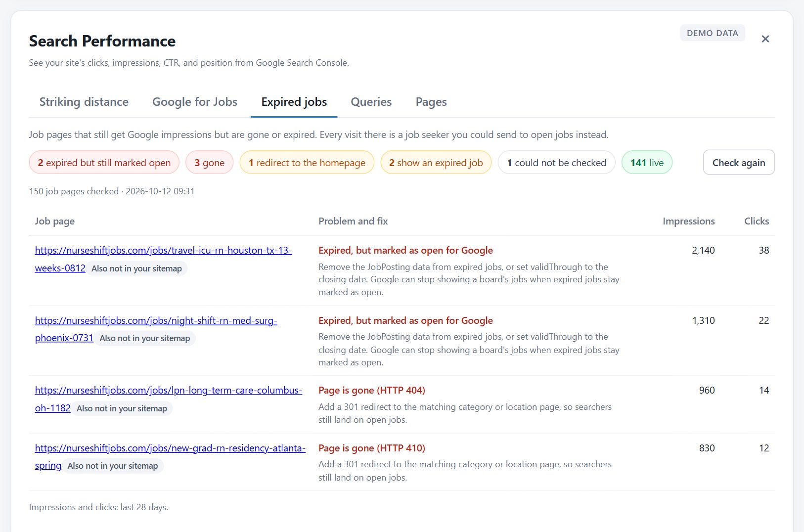Click '150 job pages checked' timestamp text

[x=112, y=191]
